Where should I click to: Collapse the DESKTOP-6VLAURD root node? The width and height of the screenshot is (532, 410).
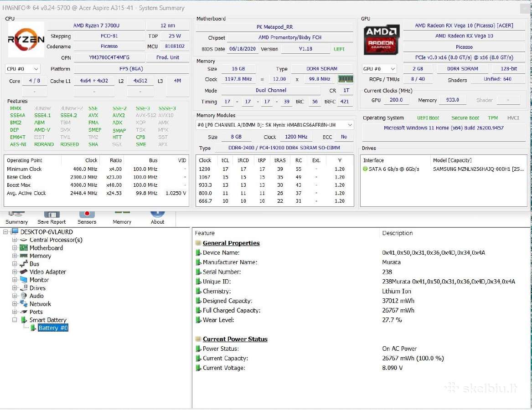click(x=5, y=231)
